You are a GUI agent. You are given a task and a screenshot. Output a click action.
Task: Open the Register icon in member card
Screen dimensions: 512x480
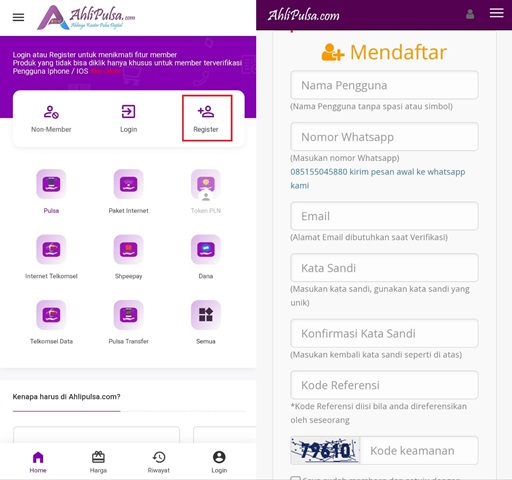pos(206,112)
